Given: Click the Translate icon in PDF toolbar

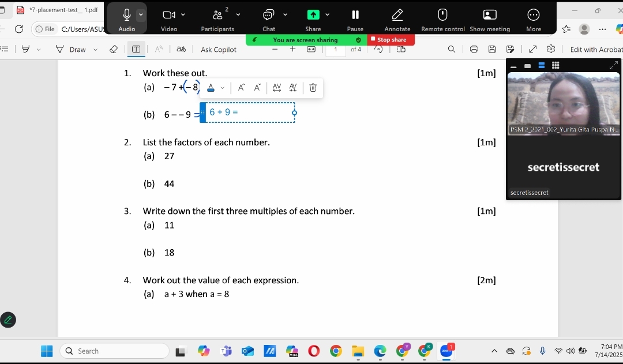Looking at the screenshot, I should 181,49.
